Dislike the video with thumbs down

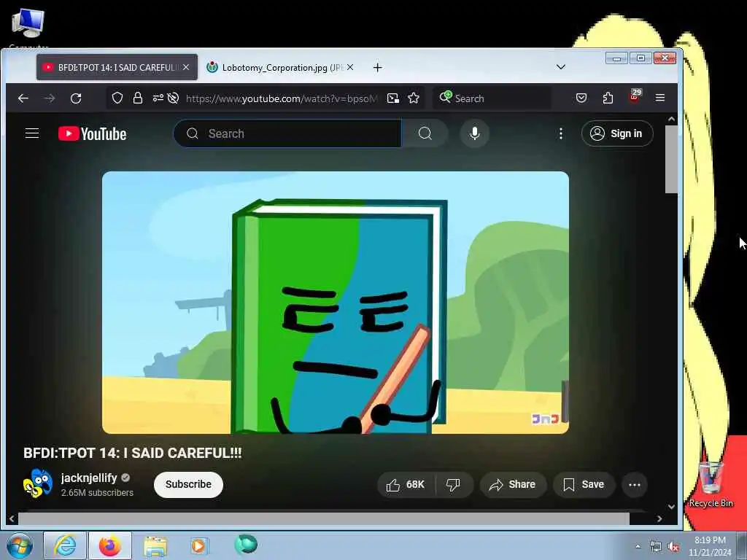point(453,485)
